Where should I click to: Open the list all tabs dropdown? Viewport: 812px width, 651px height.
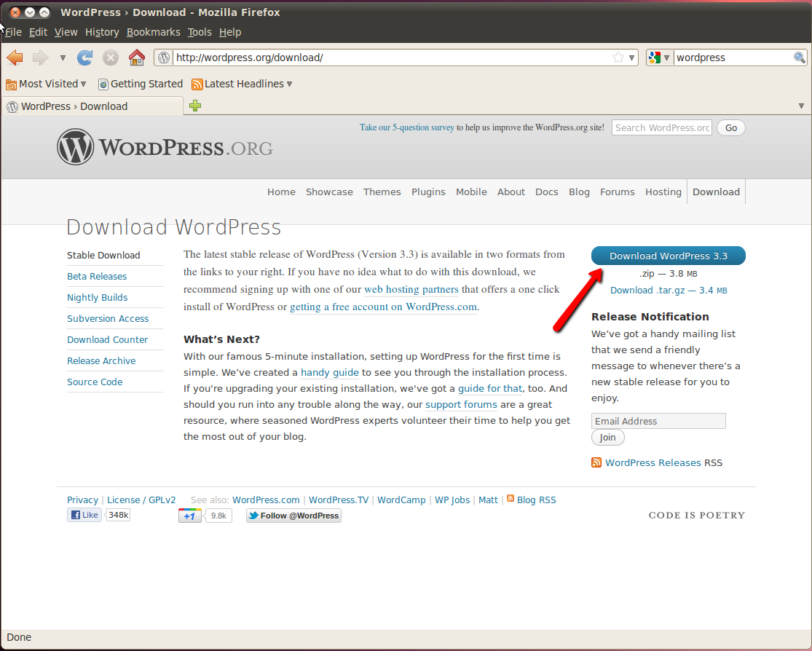click(801, 106)
